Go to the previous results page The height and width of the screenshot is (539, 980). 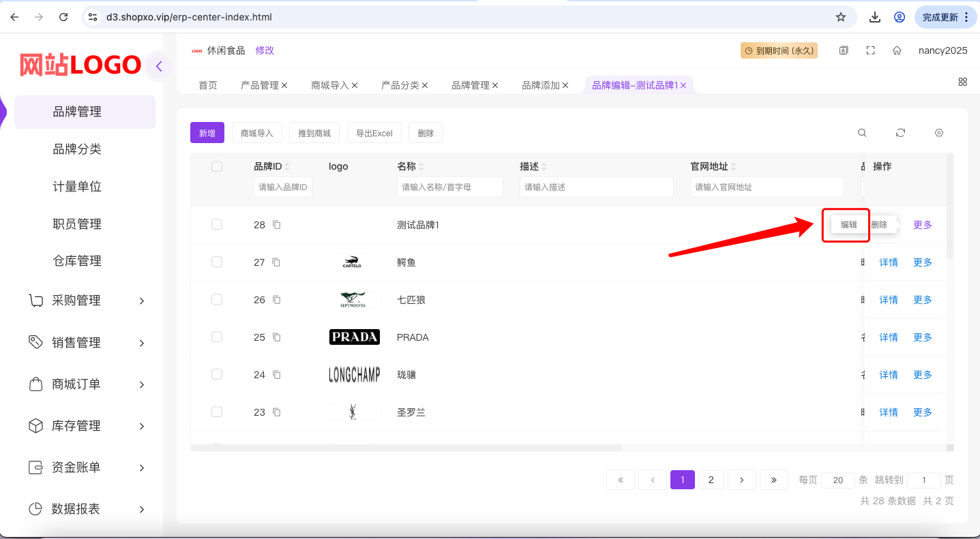(x=652, y=480)
